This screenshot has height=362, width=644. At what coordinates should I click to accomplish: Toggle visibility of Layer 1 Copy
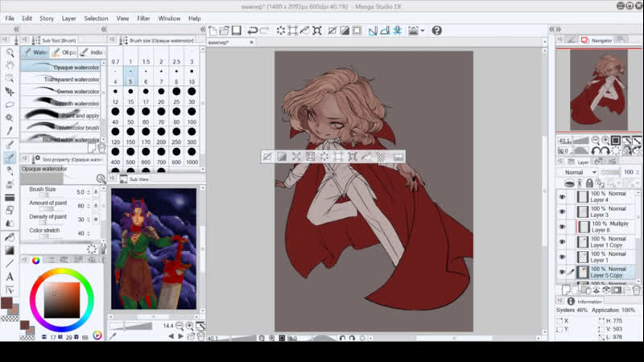(562, 242)
